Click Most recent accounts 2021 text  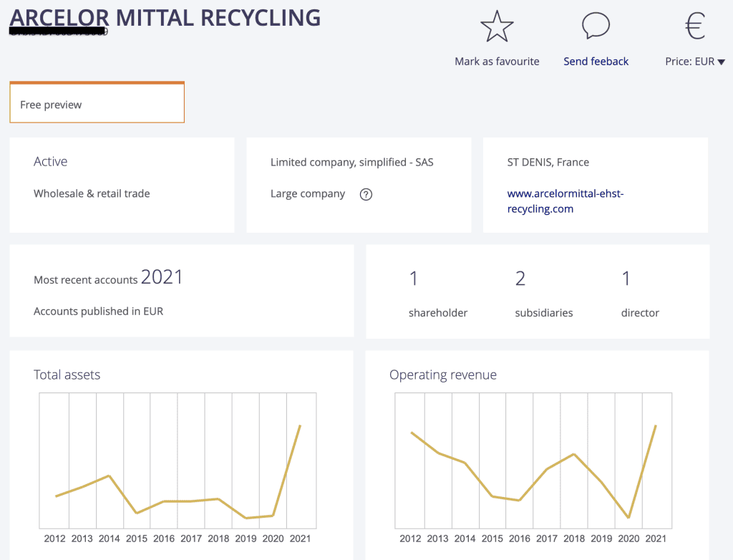click(108, 277)
